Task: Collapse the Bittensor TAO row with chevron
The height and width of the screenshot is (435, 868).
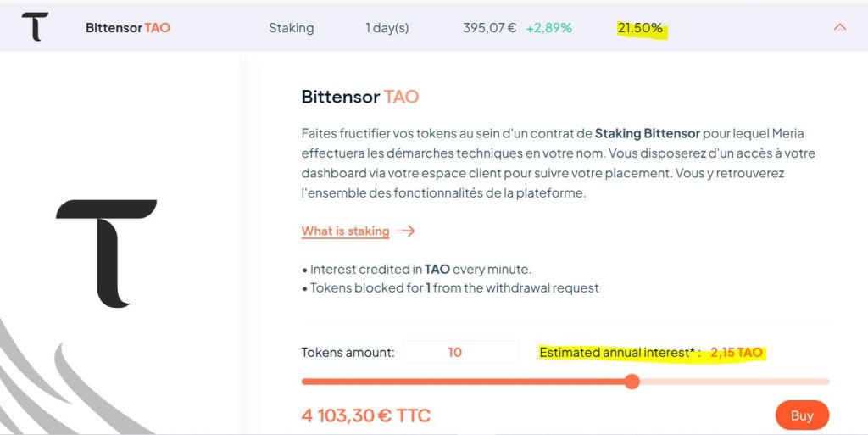Action: [840, 27]
